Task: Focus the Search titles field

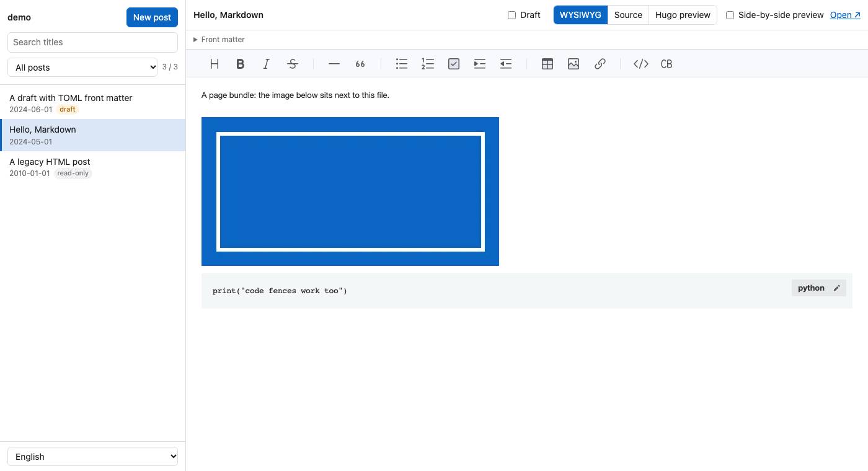Action: 93,42
